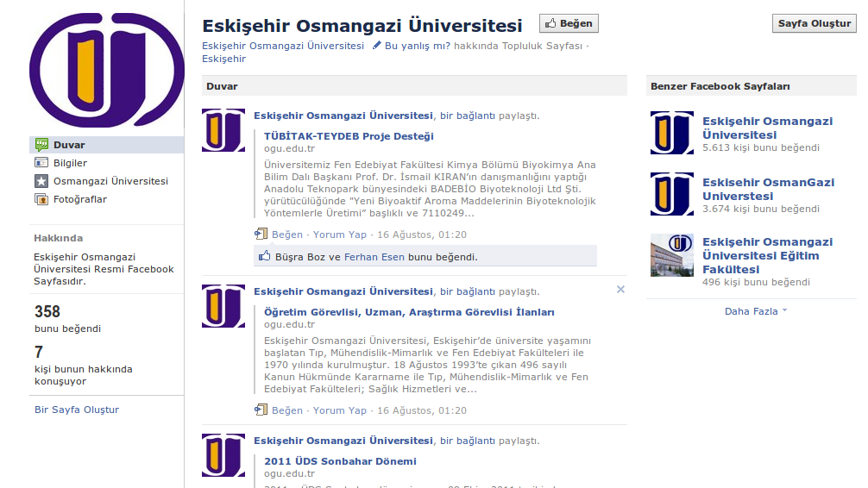Open the TÜBİTAK-TEYDEB Proje Desteği link

349,136
